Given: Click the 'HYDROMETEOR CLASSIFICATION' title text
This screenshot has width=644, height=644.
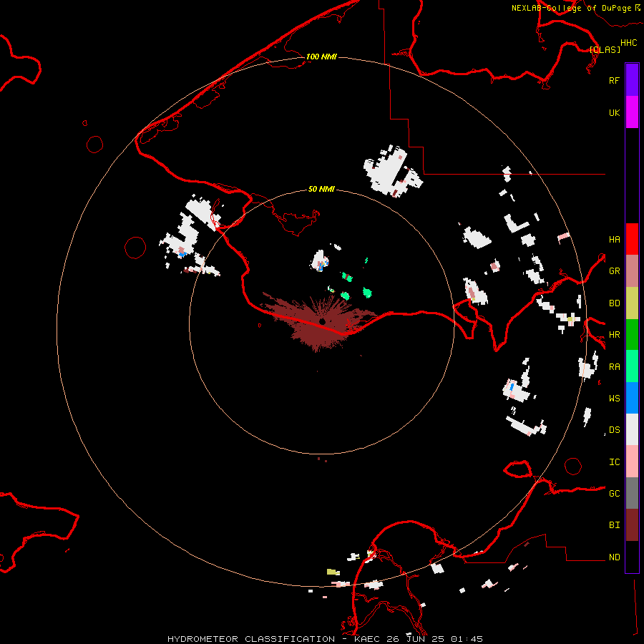Looking at the screenshot, I should 251,639.
